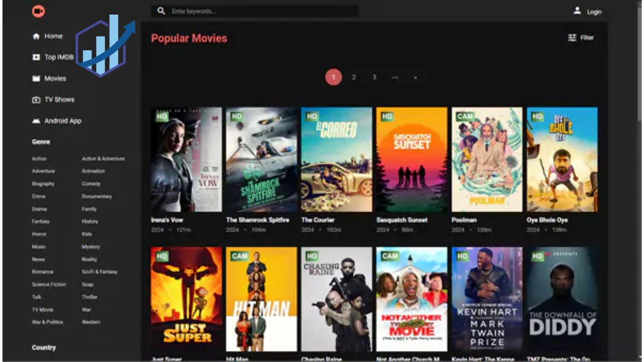
Task: Open Top IMDB section
Action: [59, 57]
